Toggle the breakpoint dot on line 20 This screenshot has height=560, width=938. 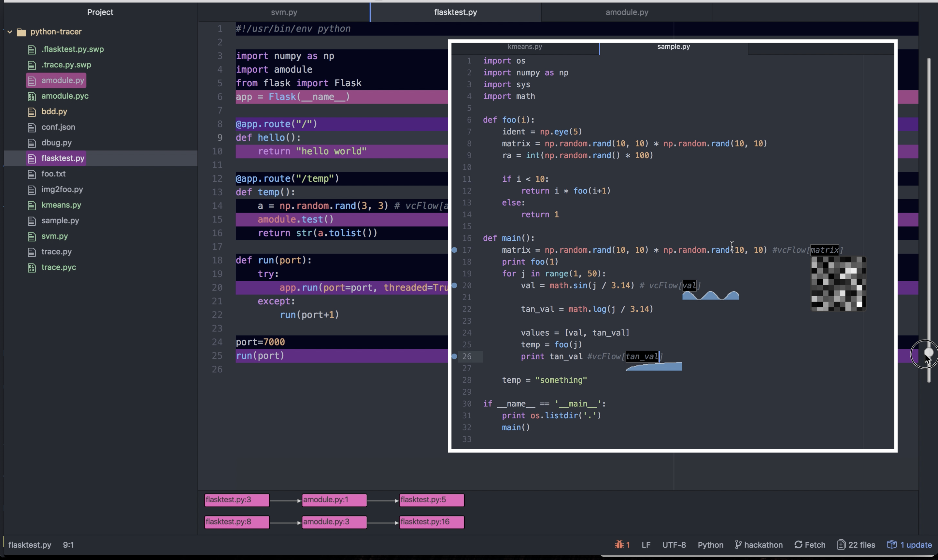point(454,285)
